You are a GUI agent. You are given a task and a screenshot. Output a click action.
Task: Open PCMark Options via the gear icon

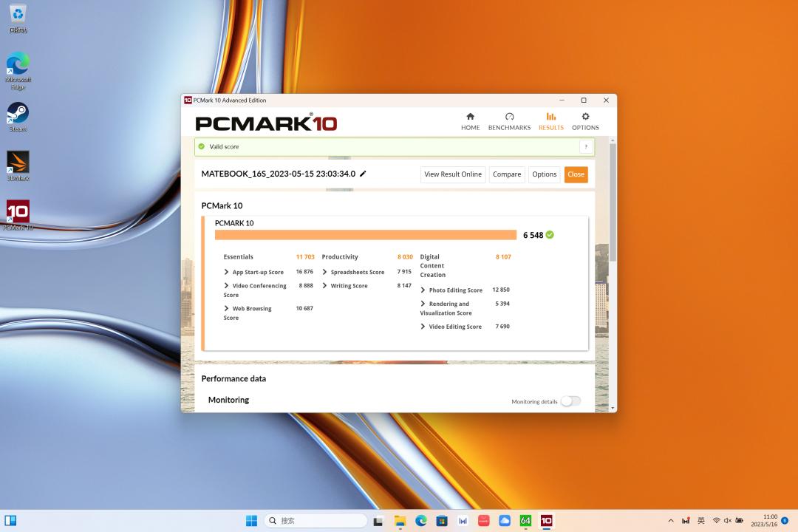(585, 120)
